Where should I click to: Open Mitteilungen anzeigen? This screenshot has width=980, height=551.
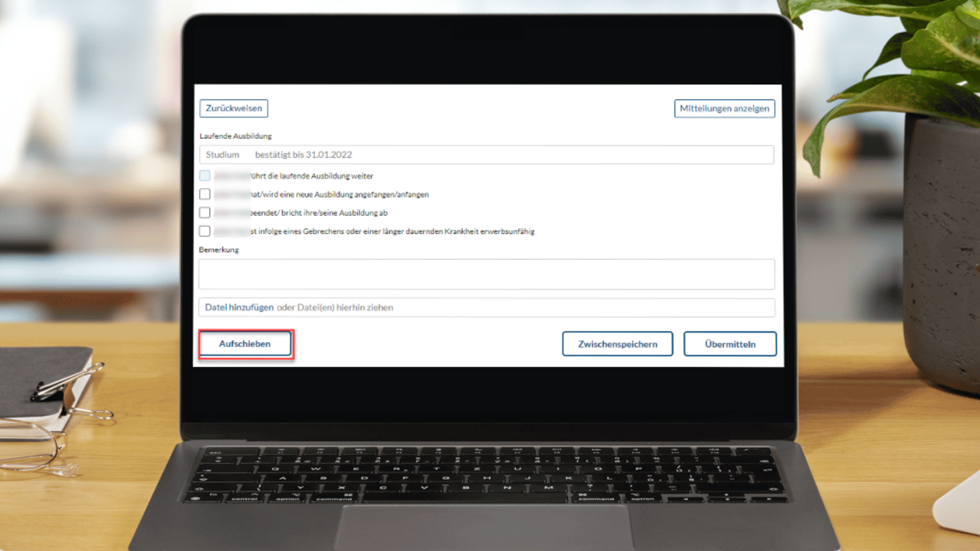724,108
